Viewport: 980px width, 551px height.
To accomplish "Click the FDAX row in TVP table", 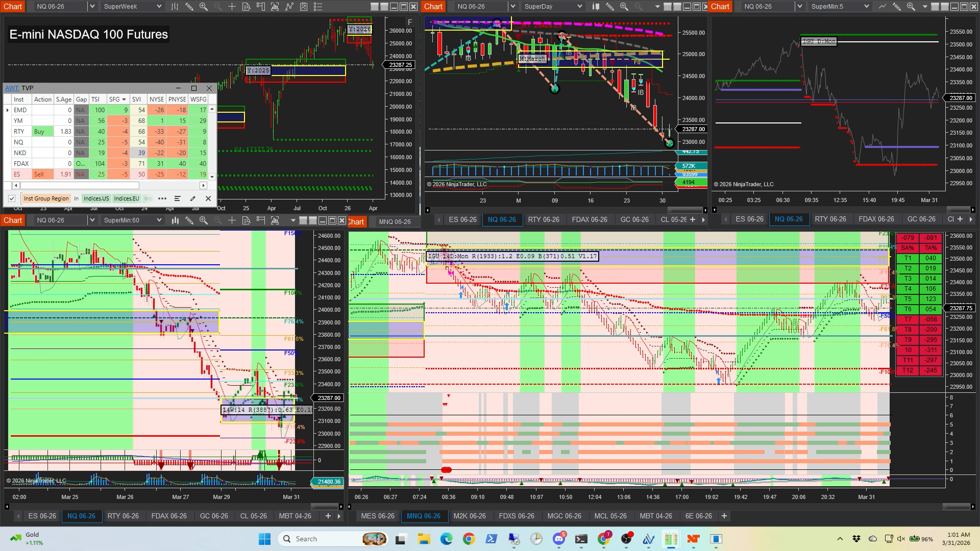I will point(109,164).
